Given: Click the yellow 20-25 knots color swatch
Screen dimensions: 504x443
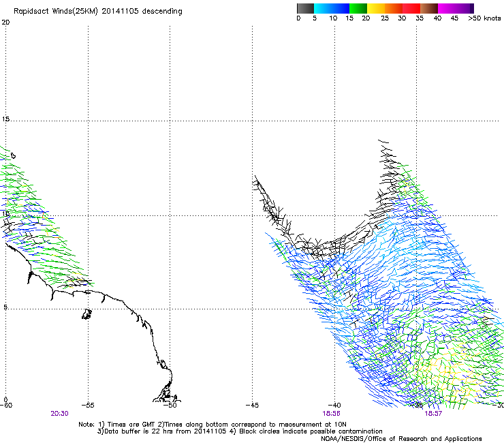Looking at the screenshot, I should coord(376,8).
